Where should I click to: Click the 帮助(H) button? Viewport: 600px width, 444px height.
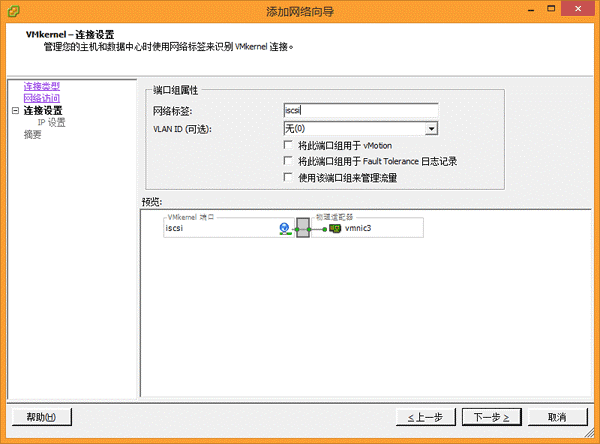(x=42, y=417)
